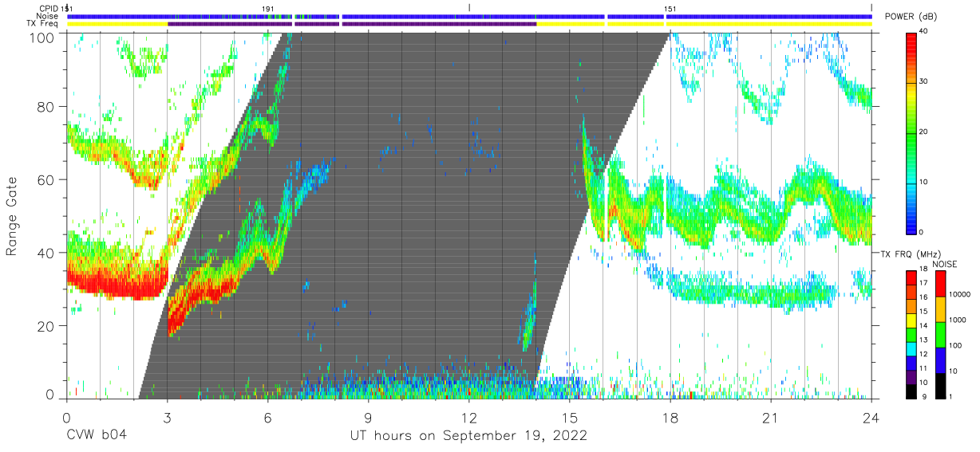
Task: Click the CPID row label
Action: point(48,8)
